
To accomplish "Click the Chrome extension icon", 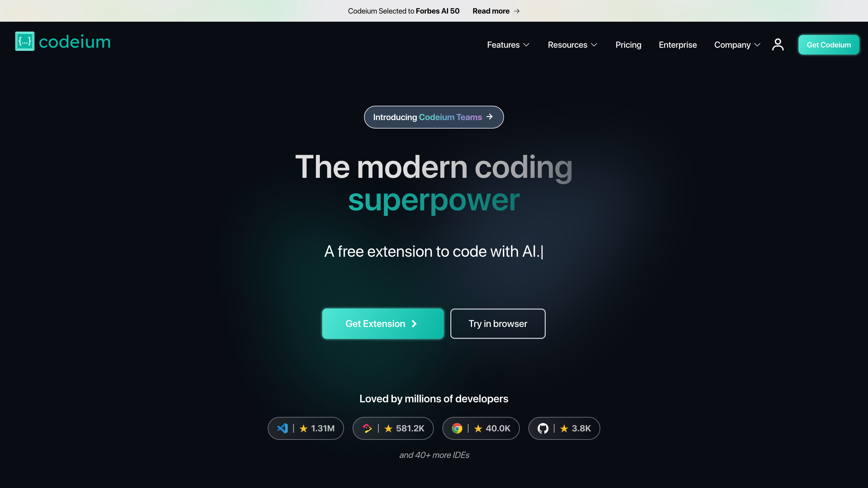I will (x=457, y=428).
